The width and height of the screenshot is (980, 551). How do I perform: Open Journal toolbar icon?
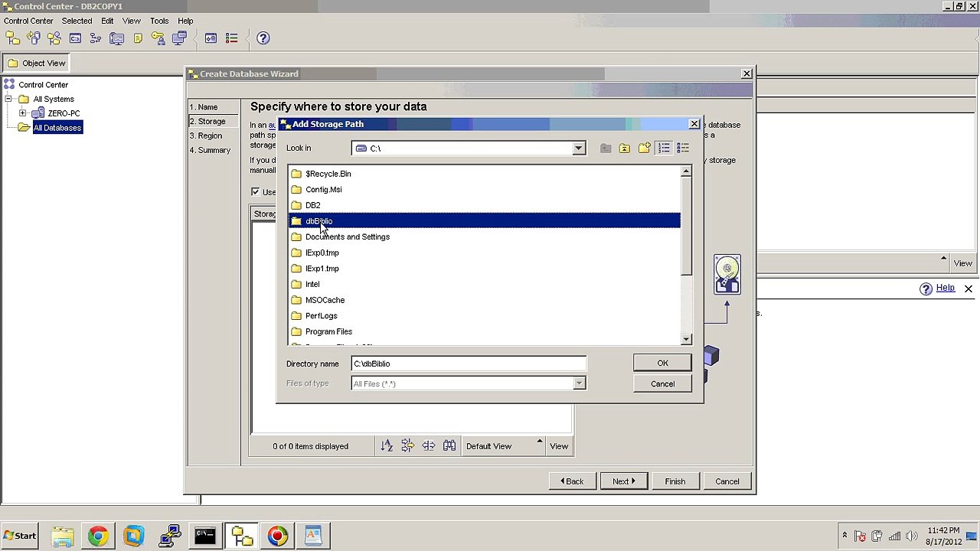pyautogui.click(x=138, y=38)
